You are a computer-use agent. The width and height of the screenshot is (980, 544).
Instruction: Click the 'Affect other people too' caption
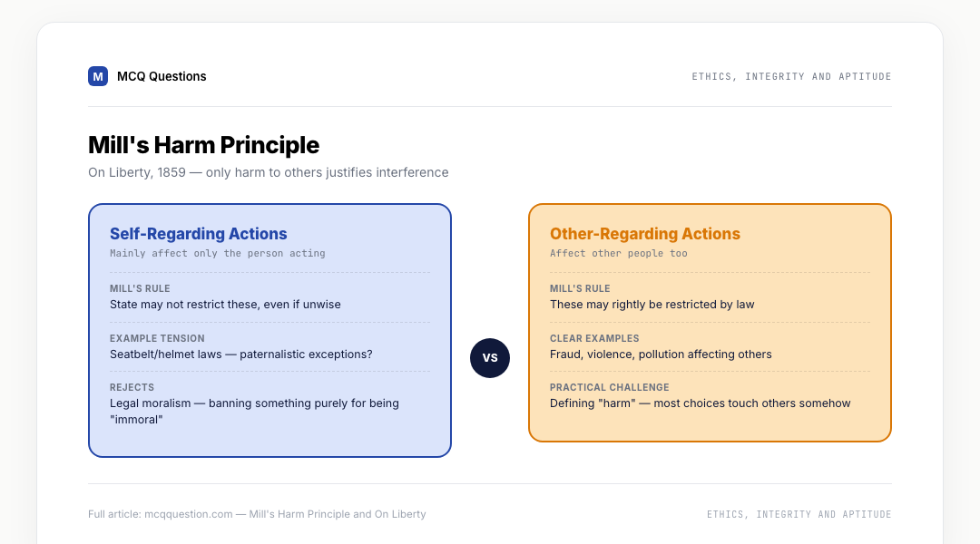click(x=619, y=253)
